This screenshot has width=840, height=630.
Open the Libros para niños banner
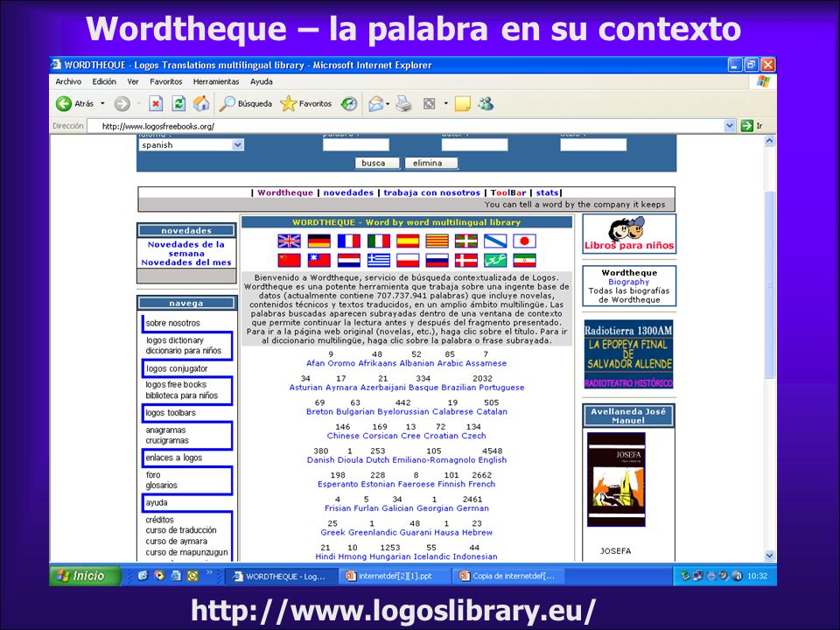pos(629,234)
